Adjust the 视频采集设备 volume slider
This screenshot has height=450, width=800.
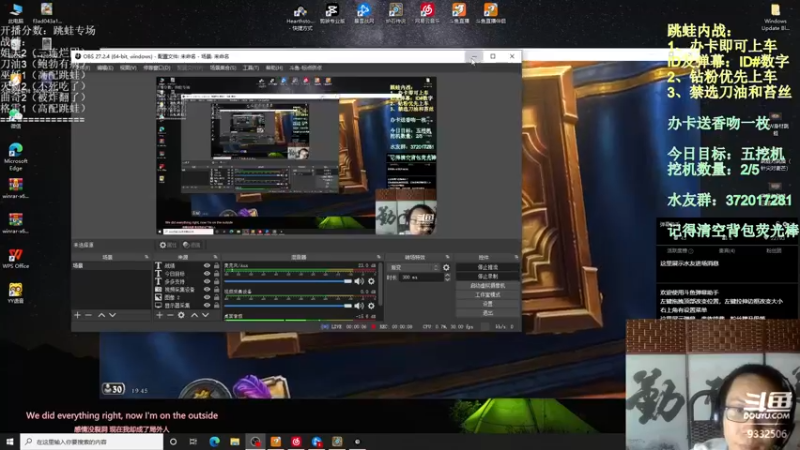(288, 306)
